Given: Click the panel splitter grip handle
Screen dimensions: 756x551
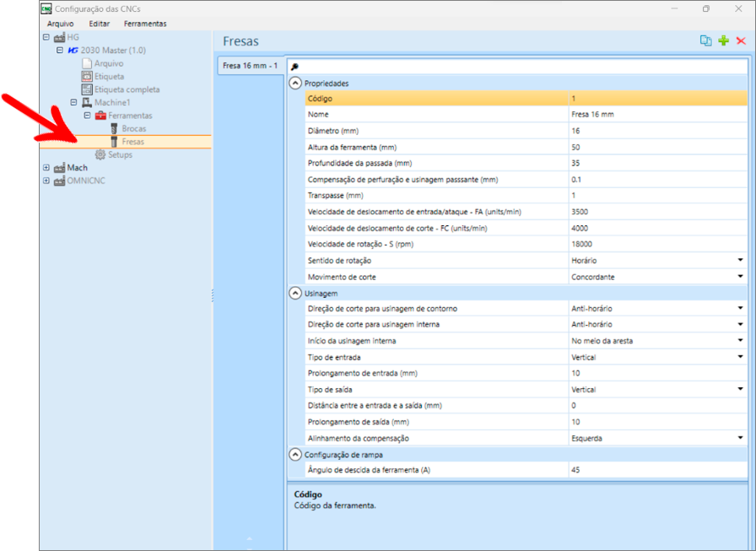Looking at the screenshot, I should pos(213,295).
